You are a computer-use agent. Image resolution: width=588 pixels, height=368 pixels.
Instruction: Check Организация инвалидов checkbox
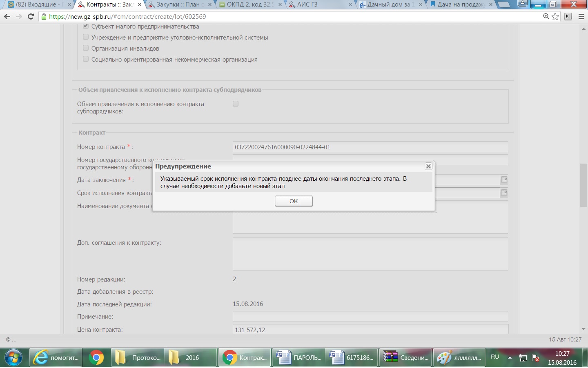[86, 48]
